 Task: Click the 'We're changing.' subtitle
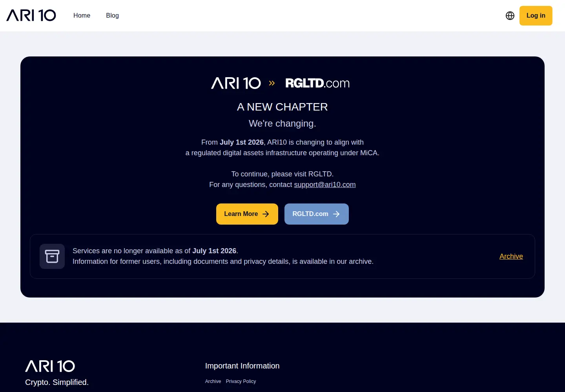[x=282, y=123]
